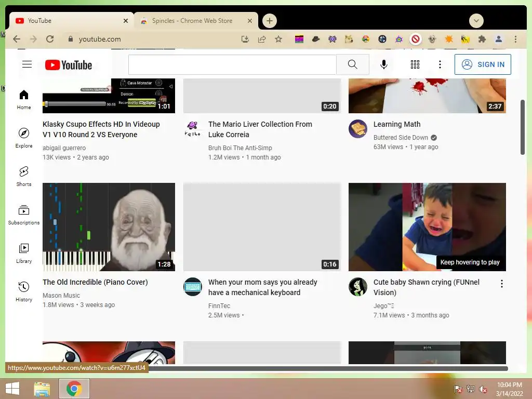Click the YouTube search field

tap(232, 64)
